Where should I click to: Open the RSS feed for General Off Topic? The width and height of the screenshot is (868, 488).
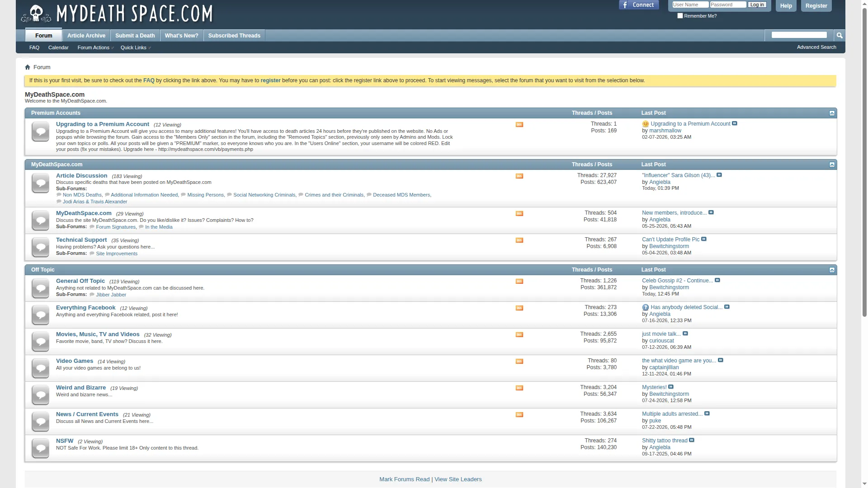coord(519,282)
